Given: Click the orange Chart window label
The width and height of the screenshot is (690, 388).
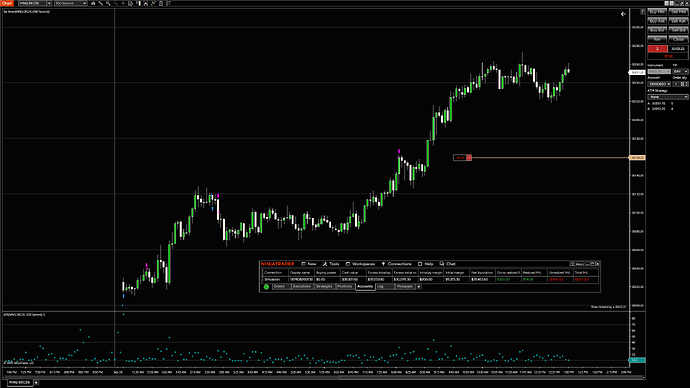Looking at the screenshot, I should coord(7,3).
